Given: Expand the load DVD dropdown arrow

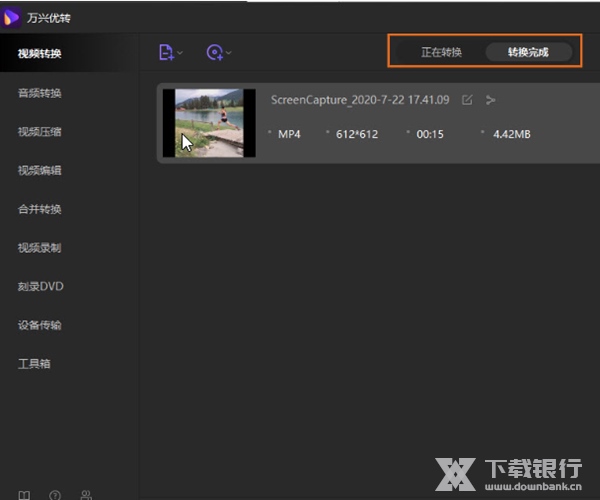Looking at the screenshot, I should 228,52.
